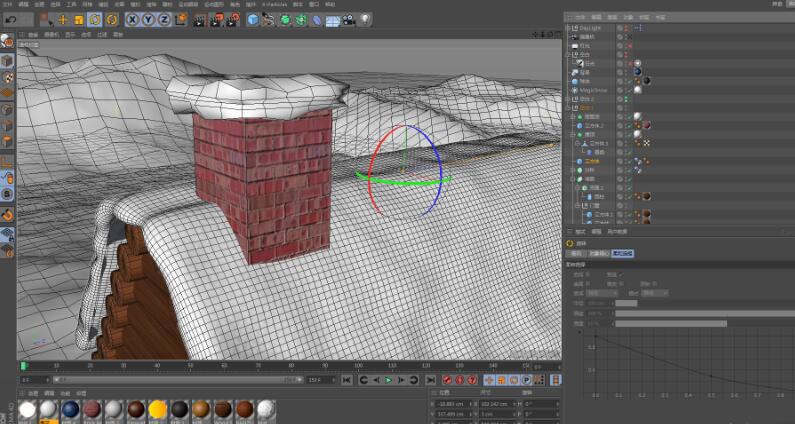Click the Camera object icon in toolbar
This screenshot has width=795, height=424.
click(348, 19)
